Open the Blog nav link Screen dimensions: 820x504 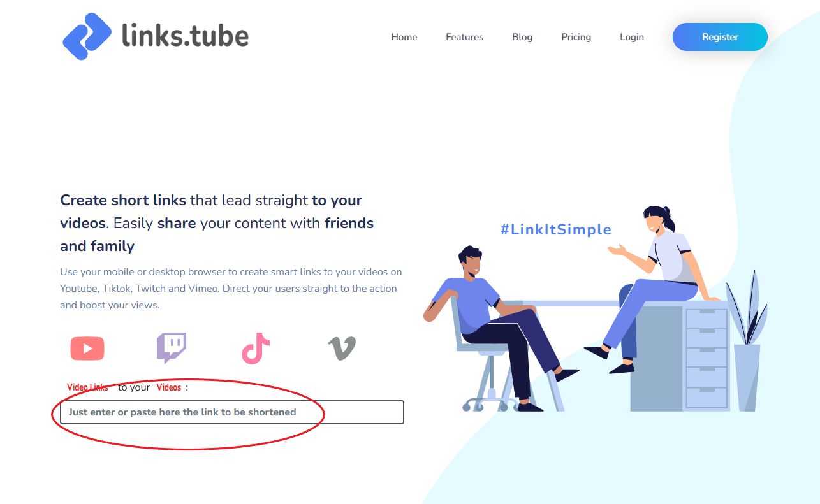[522, 37]
